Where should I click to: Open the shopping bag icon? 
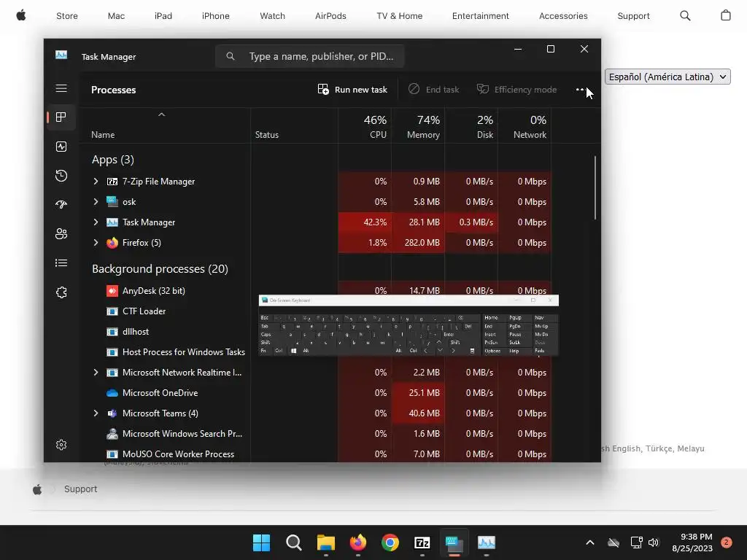726,15
